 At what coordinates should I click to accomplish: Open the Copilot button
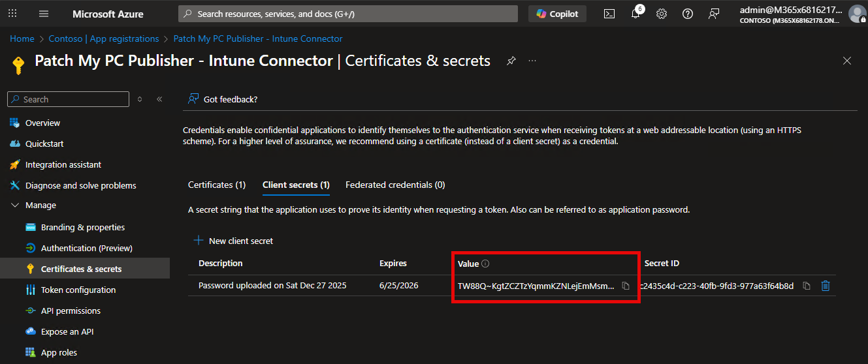point(557,14)
